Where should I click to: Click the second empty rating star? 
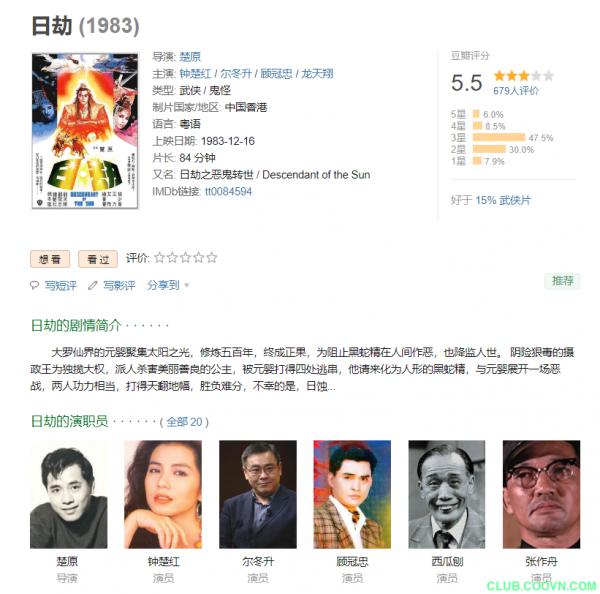[173, 258]
